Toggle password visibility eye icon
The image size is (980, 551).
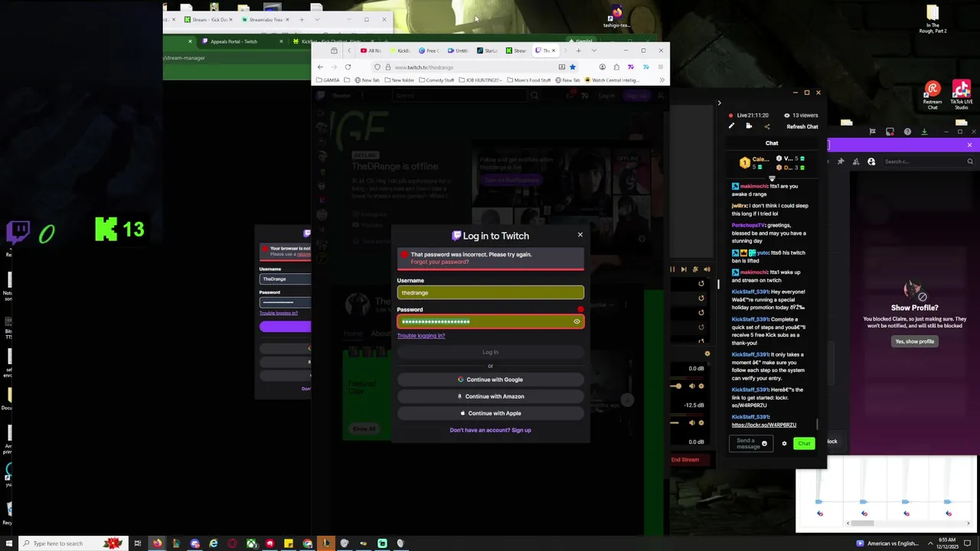(577, 321)
